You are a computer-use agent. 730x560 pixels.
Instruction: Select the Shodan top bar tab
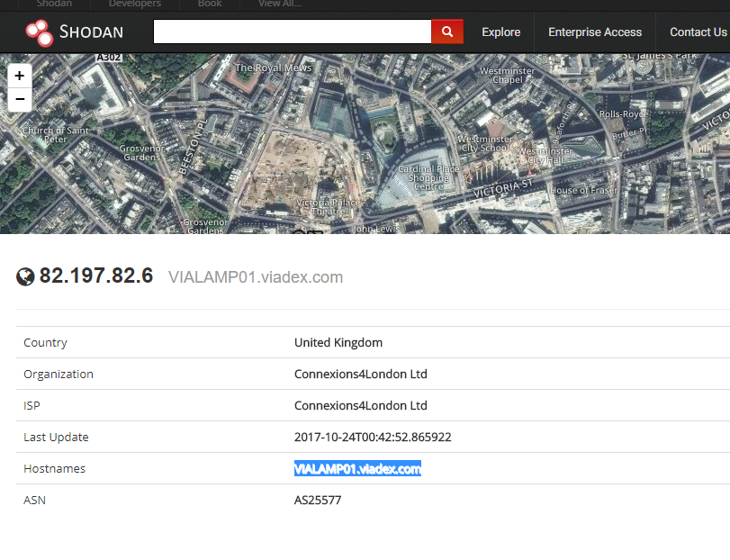(54, 4)
